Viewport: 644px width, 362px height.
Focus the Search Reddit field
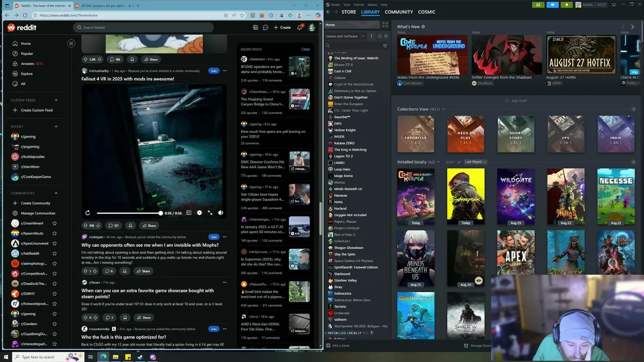[x=143, y=28]
